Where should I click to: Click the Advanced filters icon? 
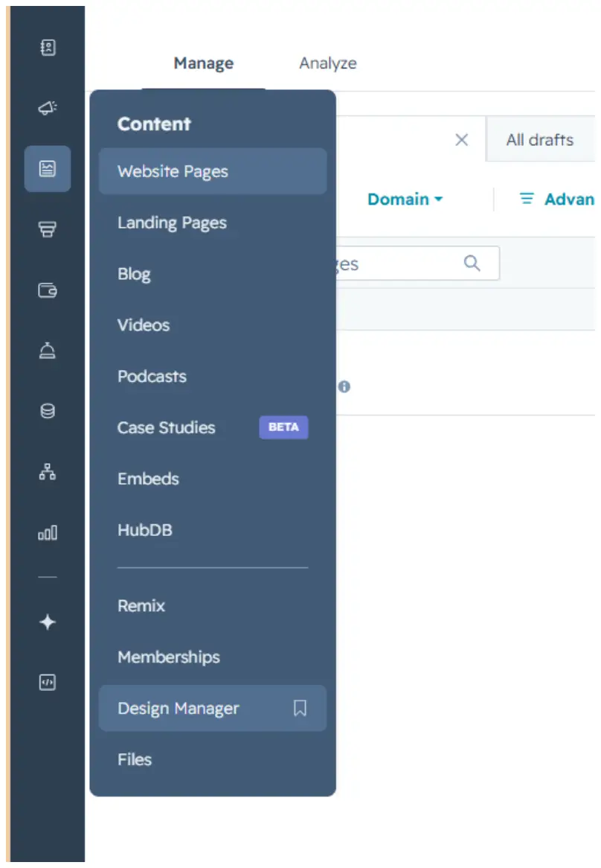click(527, 199)
